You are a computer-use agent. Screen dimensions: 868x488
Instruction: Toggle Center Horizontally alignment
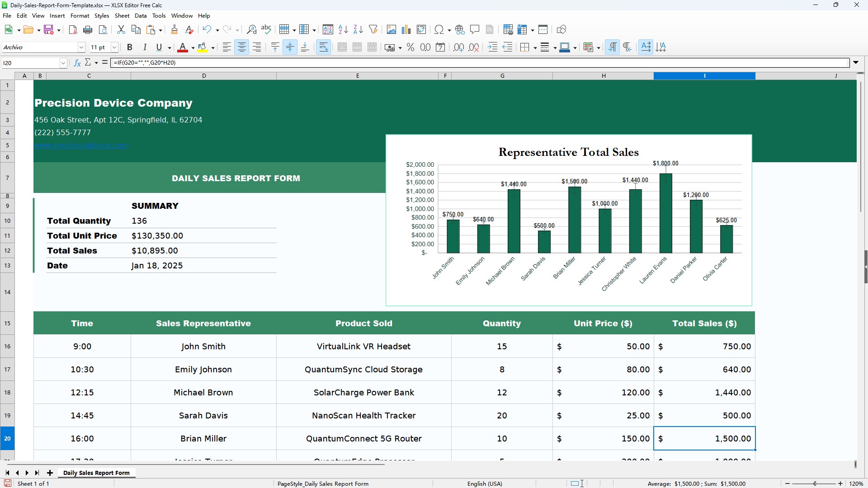point(242,47)
